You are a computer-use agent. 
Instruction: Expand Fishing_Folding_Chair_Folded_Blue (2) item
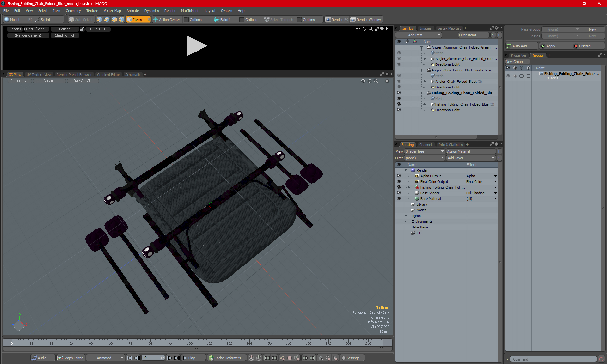[425, 104]
